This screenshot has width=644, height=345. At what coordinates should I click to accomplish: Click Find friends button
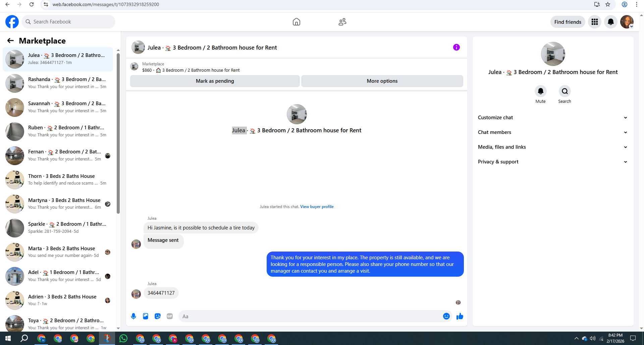click(568, 22)
